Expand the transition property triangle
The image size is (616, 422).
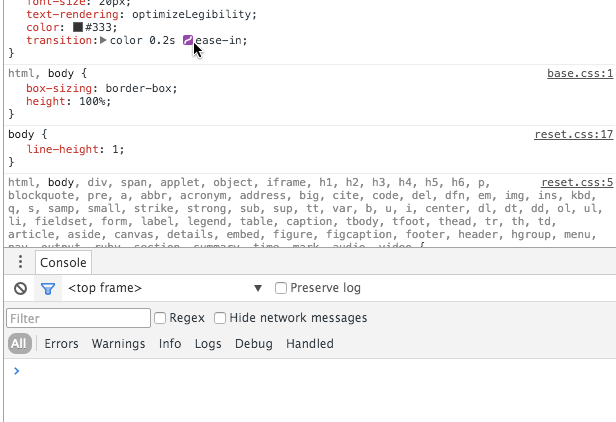click(x=102, y=40)
